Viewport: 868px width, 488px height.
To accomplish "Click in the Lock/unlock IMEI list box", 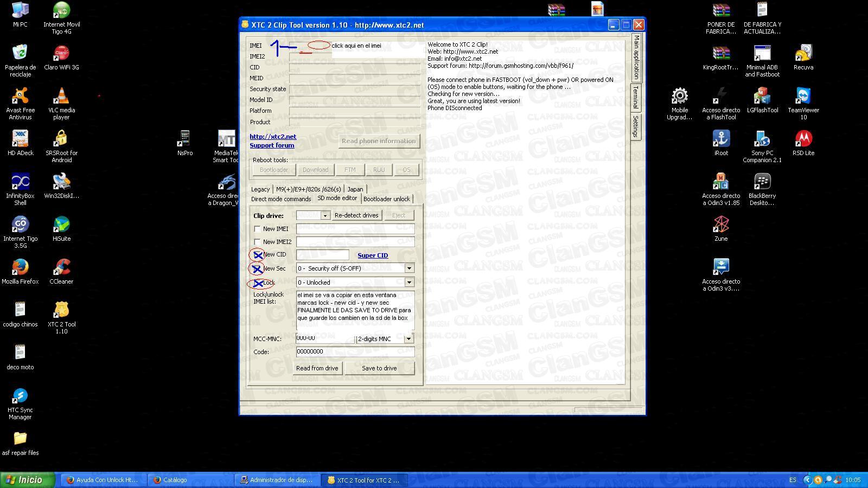I will (355, 311).
